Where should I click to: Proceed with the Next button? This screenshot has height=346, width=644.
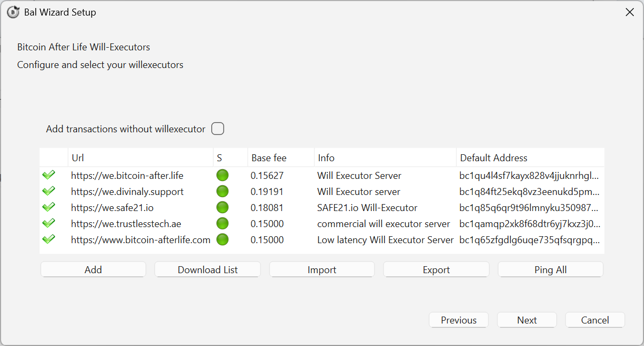[x=527, y=320]
